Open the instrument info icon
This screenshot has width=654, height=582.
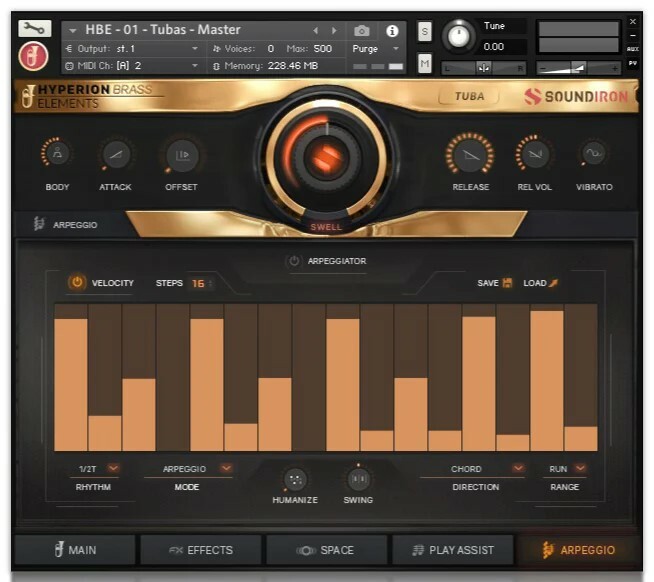pos(392,31)
